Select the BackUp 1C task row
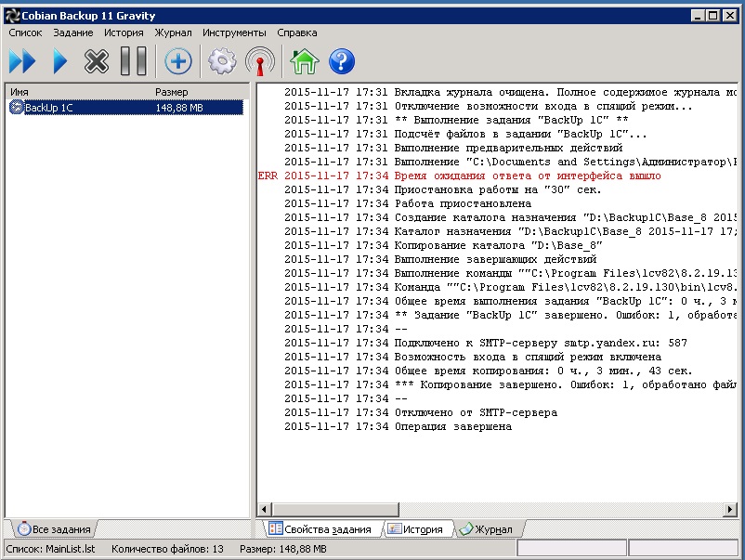 point(126,108)
